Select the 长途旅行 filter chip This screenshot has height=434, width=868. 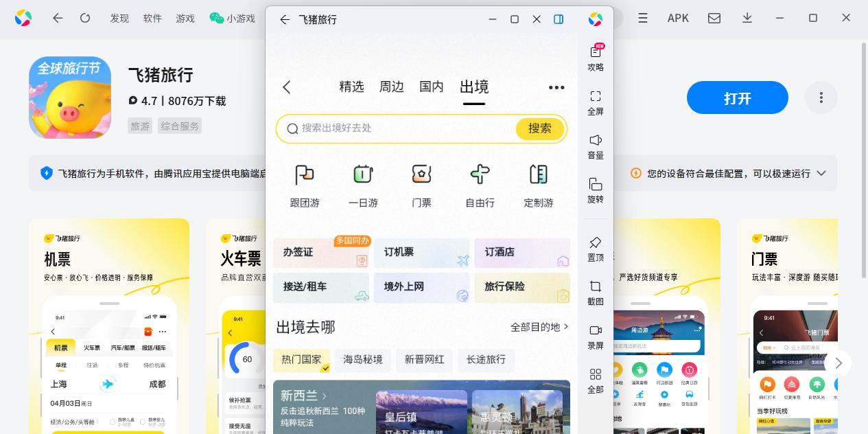coord(486,360)
